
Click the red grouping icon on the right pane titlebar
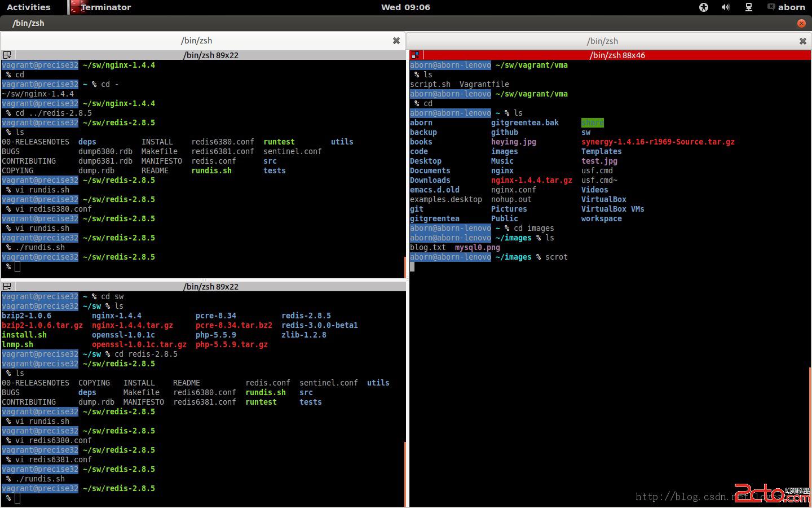(416, 55)
